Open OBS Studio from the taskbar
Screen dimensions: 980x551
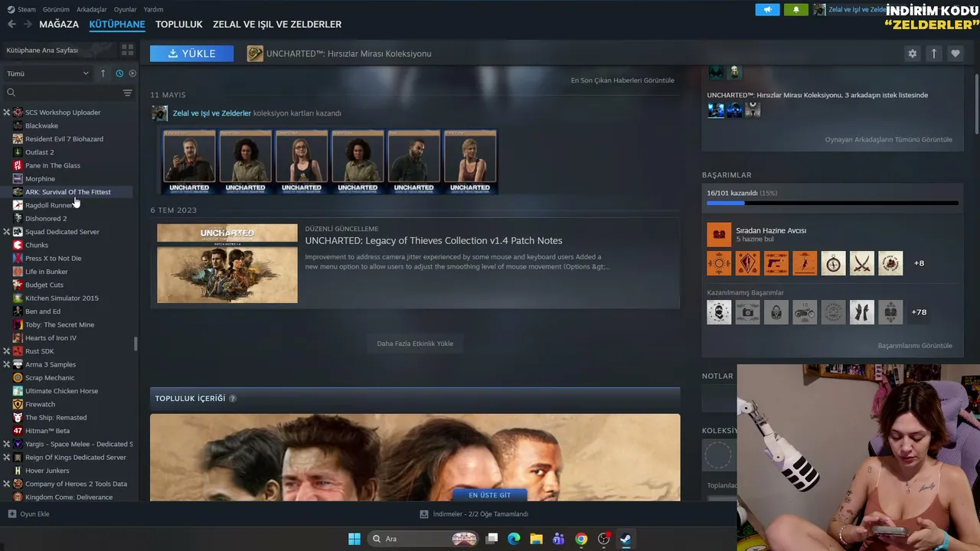coord(604,539)
